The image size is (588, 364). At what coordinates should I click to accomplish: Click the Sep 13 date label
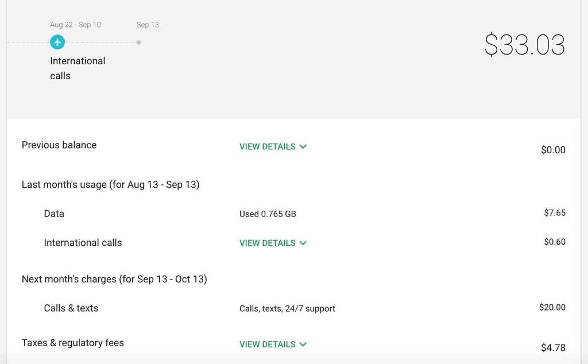(x=148, y=25)
